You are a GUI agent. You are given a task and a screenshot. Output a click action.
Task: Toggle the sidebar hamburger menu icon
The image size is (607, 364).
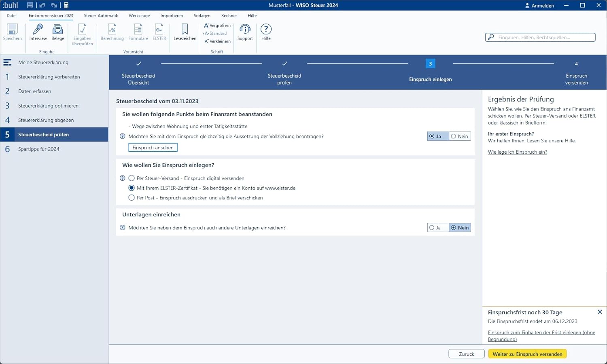point(7,62)
